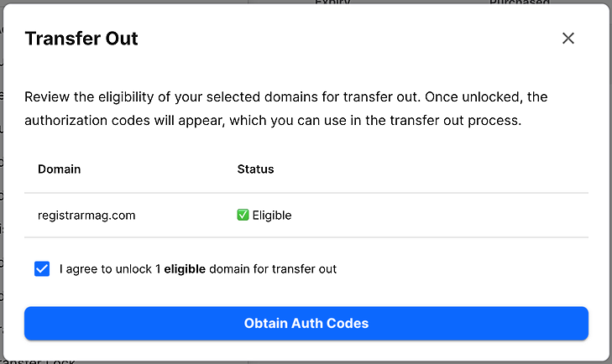Toggle the unlock agreement checkbox
Viewport: 612px width, 364px height.
coord(42,269)
